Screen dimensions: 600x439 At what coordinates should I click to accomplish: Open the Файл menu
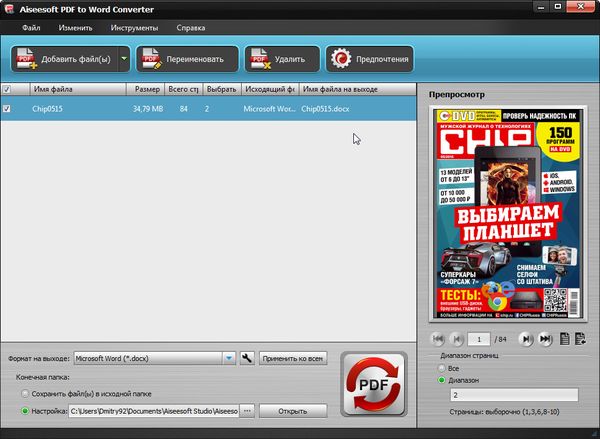pos(31,28)
